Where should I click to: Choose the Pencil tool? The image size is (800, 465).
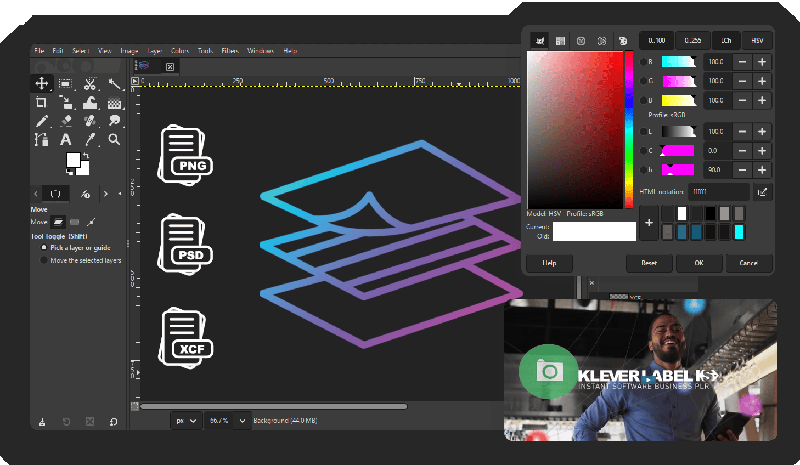pos(41,121)
